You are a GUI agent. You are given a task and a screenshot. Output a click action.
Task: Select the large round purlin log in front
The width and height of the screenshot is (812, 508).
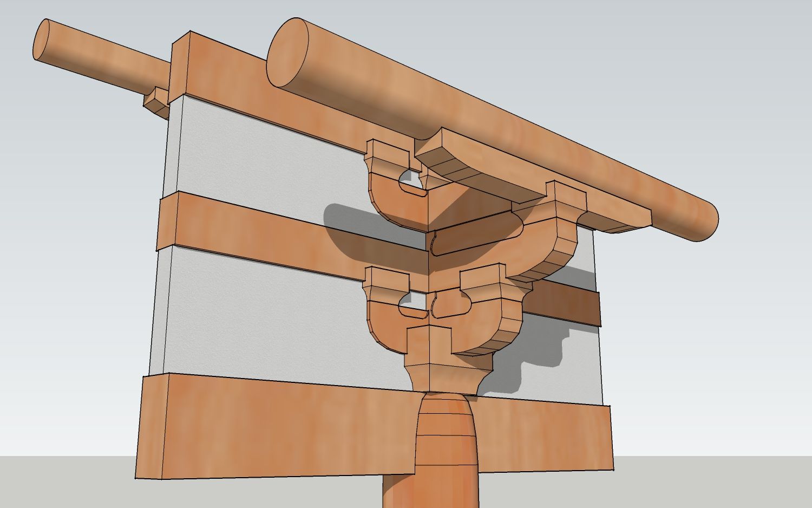[492, 129]
